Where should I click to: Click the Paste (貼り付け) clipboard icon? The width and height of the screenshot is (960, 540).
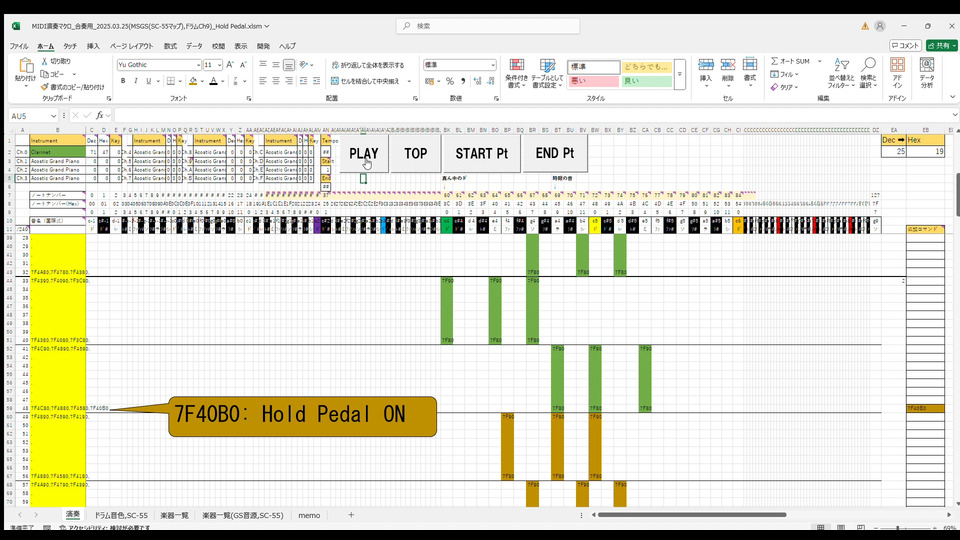(x=25, y=66)
